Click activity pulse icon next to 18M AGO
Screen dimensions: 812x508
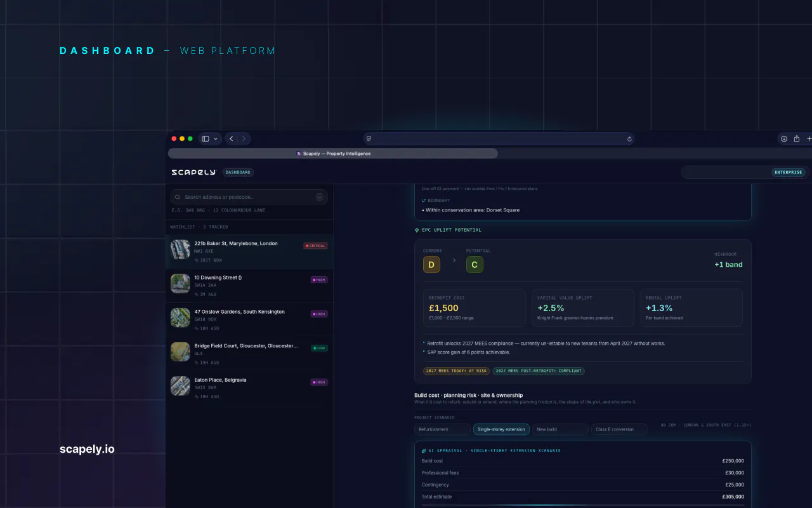(x=197, y=328)
